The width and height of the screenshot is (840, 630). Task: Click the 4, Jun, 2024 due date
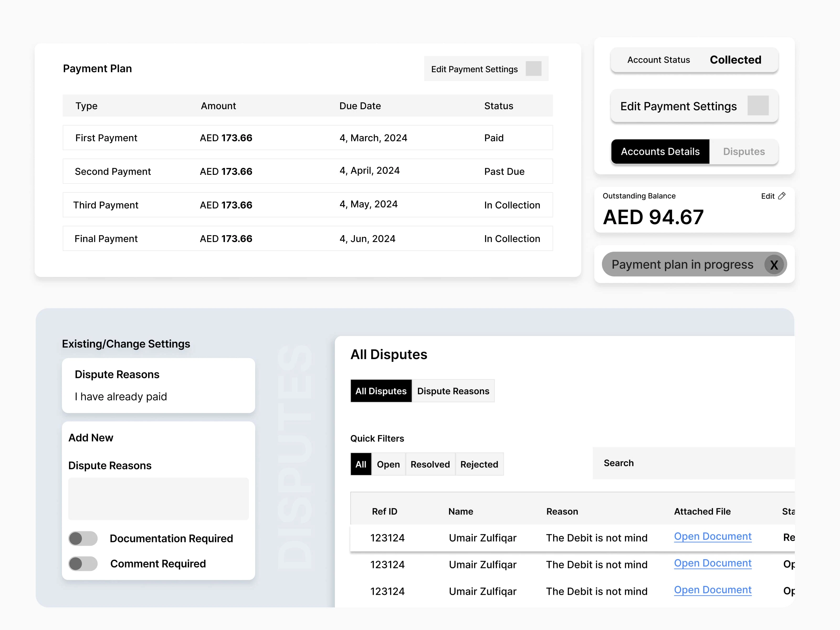click(367, 239)
